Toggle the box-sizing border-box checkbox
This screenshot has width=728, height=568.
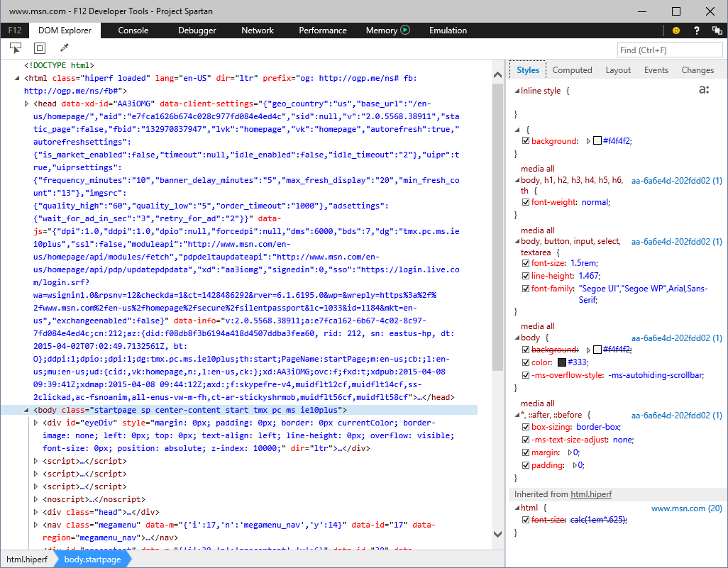coord(526,427)
